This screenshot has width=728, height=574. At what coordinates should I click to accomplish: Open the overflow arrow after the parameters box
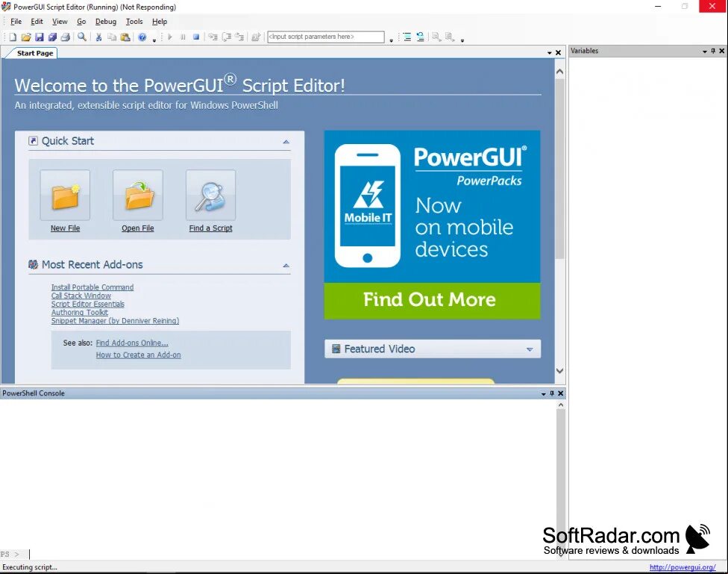pyautogui.click(x=392, y=40)
